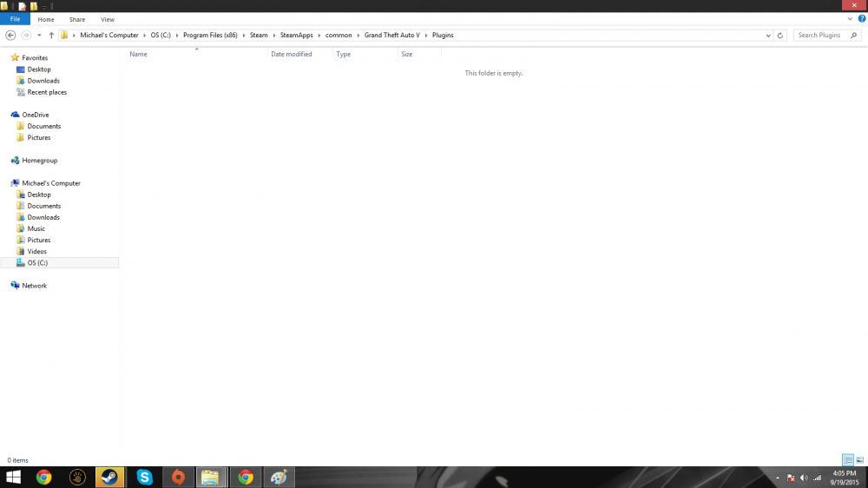Viewport: 868px width, 488px height.
Task: Navigate to Michael's Computer in breadcrumb
Action: coord(109,35)
